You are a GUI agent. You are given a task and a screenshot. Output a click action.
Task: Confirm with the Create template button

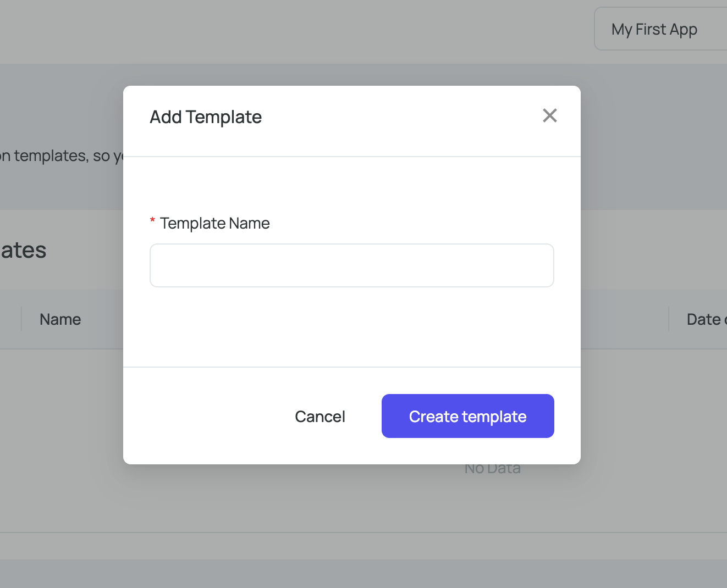click(x=468, y=416)
